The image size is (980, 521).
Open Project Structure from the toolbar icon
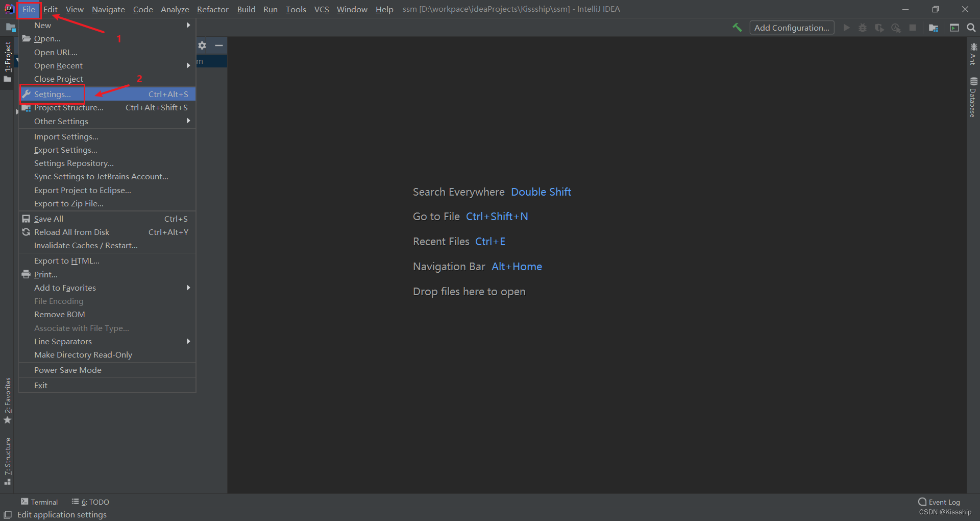934,28
